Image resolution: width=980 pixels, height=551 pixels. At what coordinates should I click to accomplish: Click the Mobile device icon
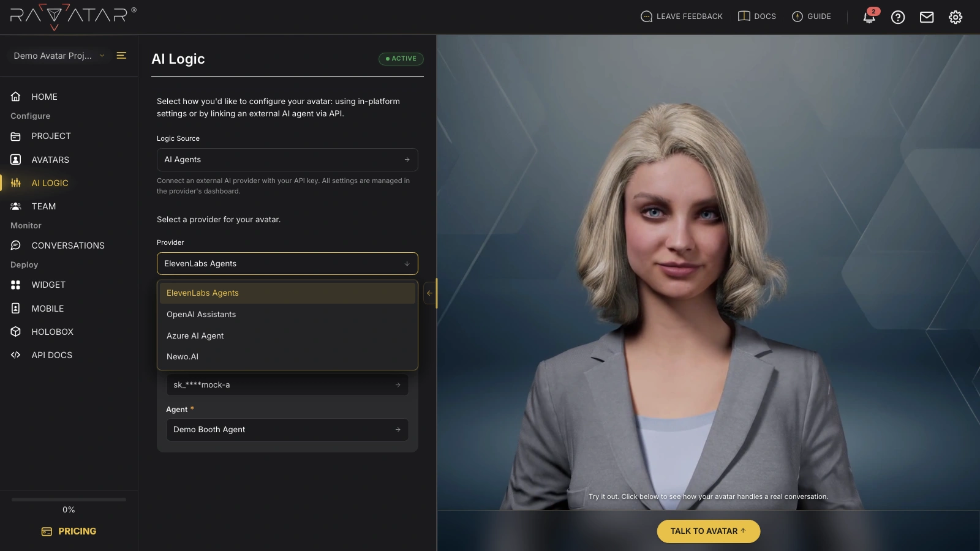tap(16, 309)
